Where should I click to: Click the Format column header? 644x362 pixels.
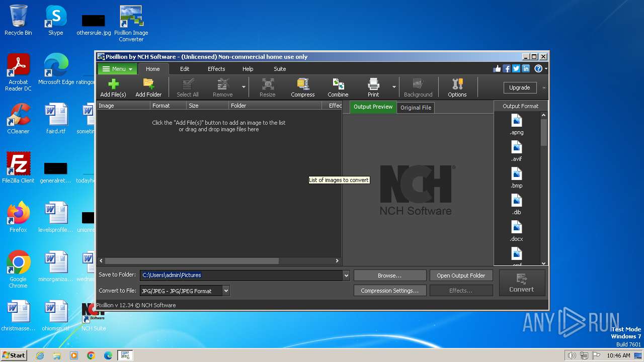click(x=168, y=106)
